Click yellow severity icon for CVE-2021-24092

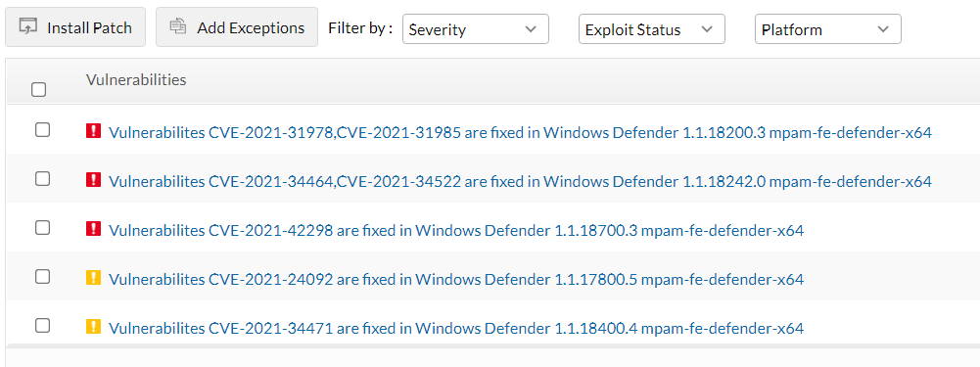coord(93,278)
